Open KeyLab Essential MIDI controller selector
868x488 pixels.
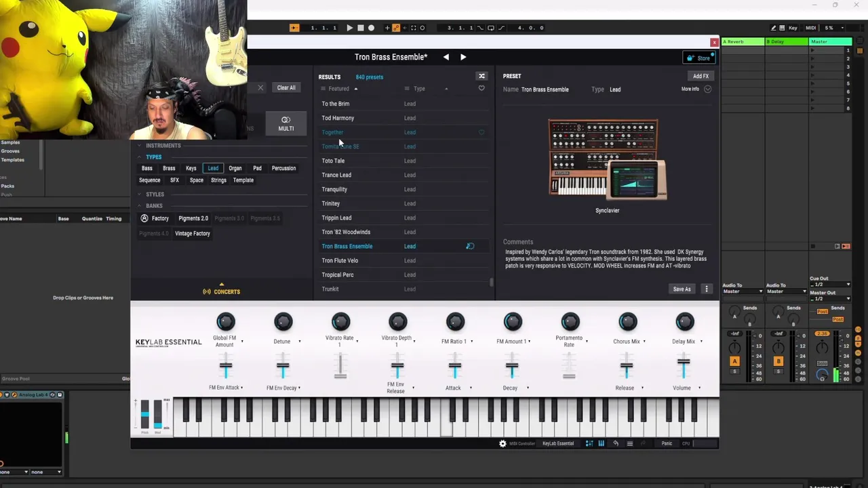pos(557,443)
